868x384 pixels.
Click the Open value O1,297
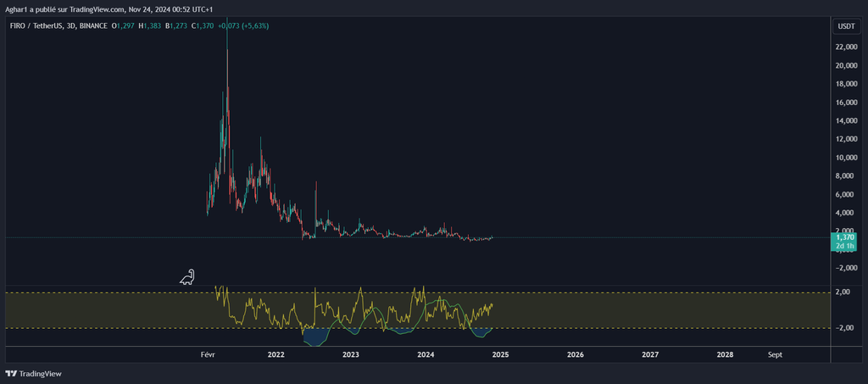tap(122, 25)
